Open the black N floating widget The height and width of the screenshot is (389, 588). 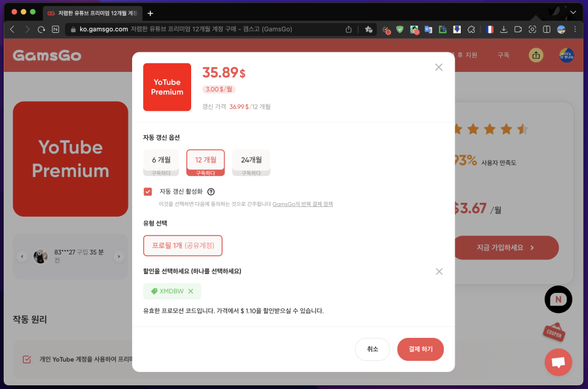pyautogui.click(x=558, y=300)
